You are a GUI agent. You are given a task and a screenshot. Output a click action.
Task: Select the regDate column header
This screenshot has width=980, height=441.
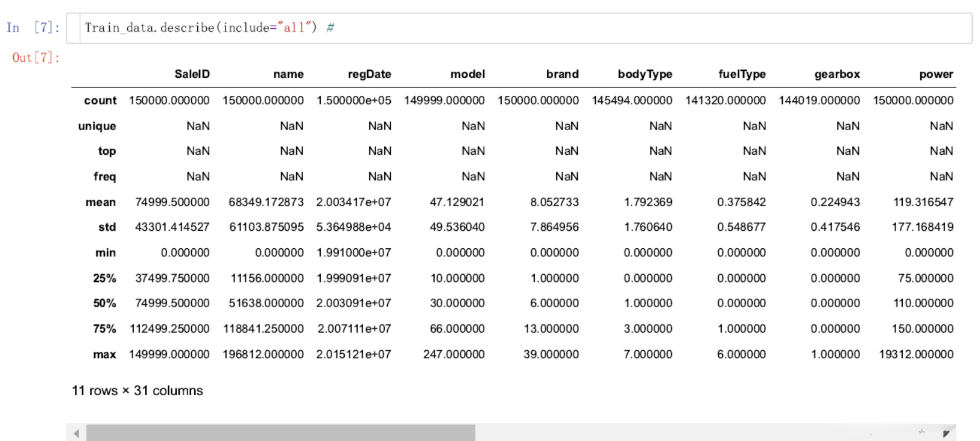coord(369,74)
